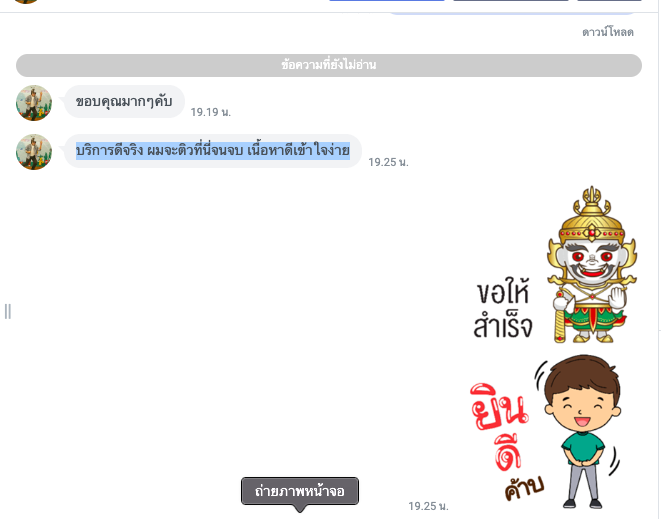Click the highlighted บริการดีจริง message text
Image resolution: width=661 pixels, height=519 pixels.
pyautogui.click(x=213, y=151)
